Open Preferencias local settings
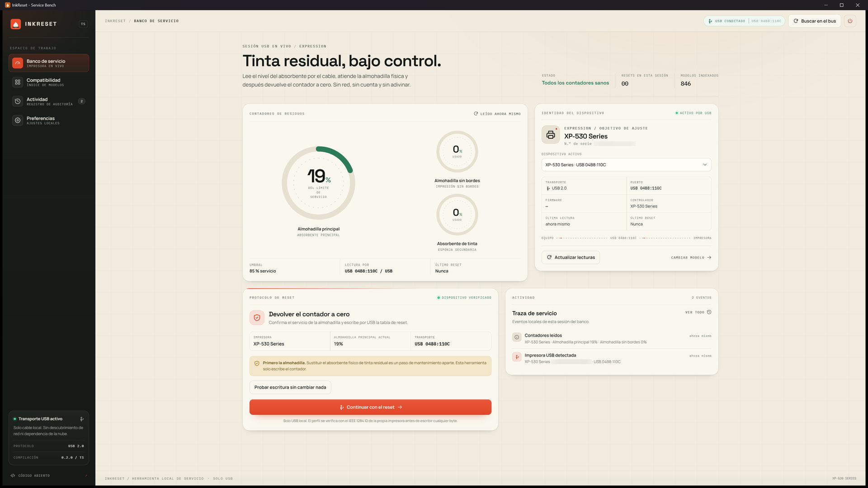This screenshot has width=868, height=488. point(49,120)
